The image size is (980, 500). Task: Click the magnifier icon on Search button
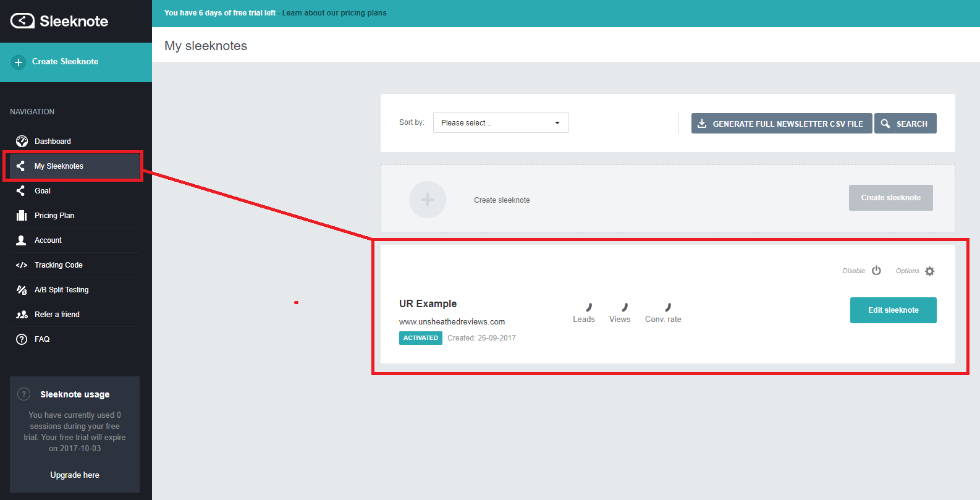885,124
